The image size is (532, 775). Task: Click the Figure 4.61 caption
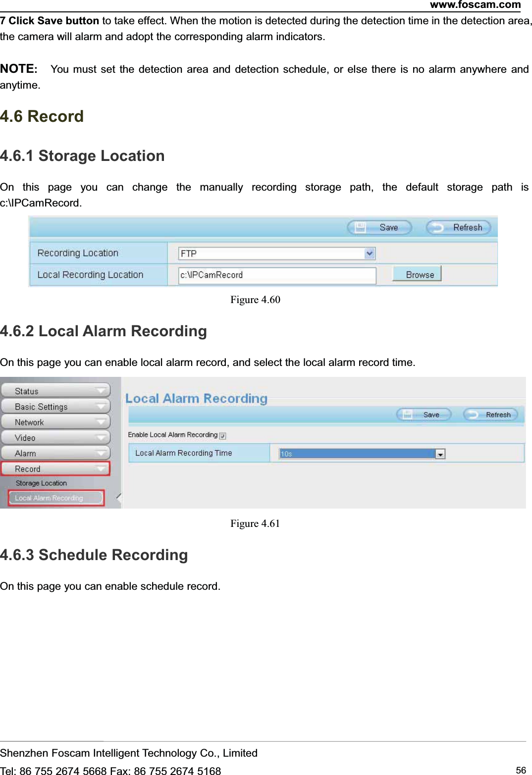click(255, 523)
